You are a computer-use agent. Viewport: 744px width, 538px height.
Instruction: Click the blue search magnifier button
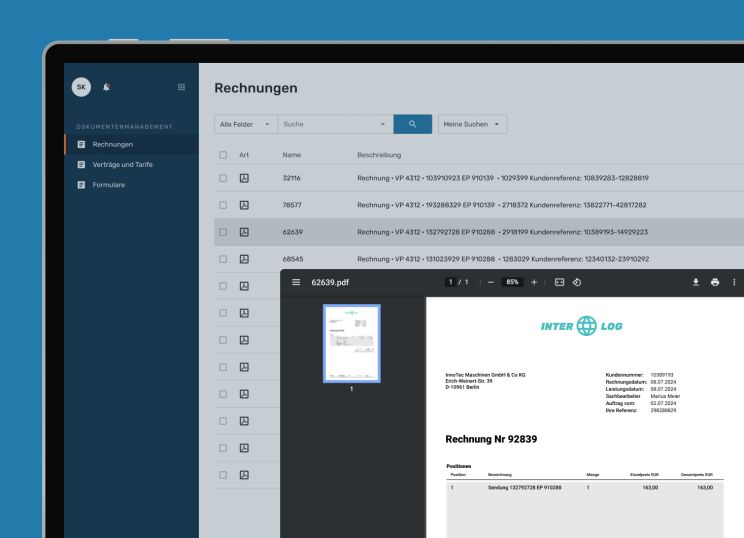(411, 124)
